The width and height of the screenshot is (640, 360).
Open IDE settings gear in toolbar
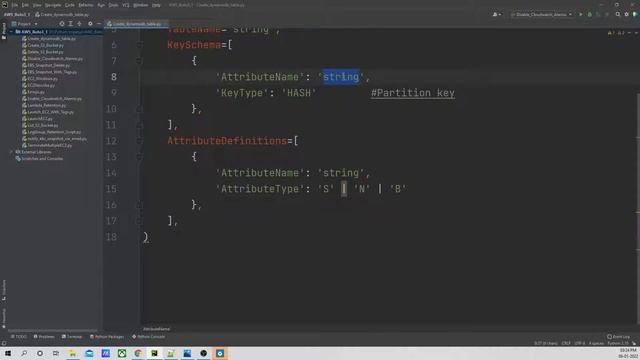tap(627, 14)
